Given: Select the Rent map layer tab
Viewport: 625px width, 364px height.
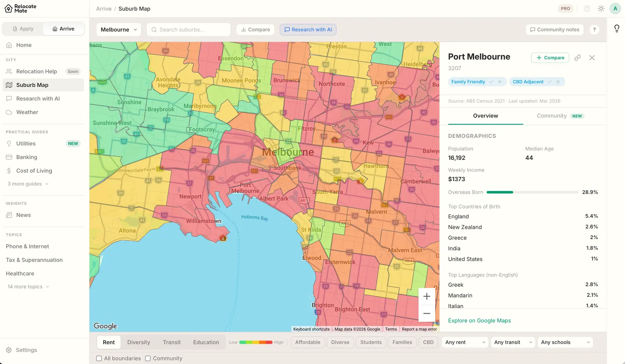Looking at the screenshot, I should click(109, 343).
